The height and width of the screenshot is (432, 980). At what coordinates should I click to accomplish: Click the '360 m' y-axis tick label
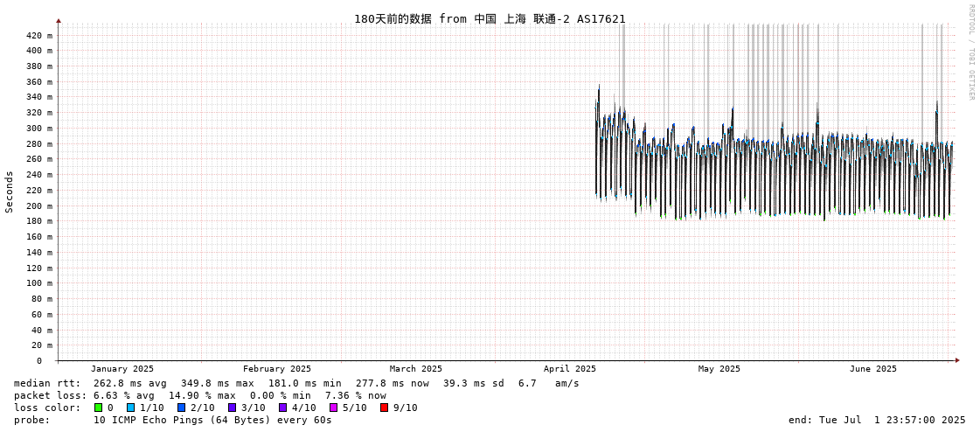39,82
